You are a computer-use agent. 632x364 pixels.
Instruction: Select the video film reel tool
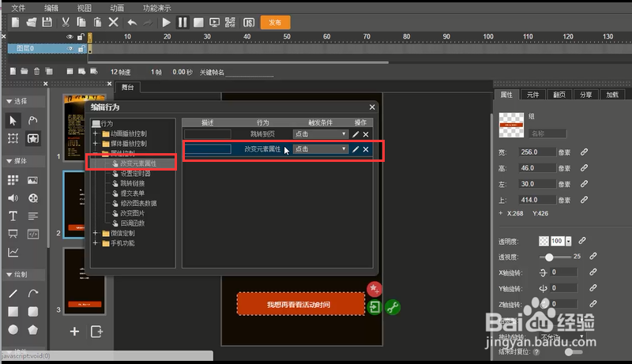33,198
